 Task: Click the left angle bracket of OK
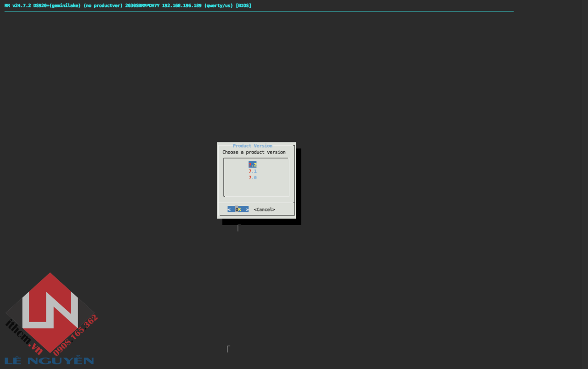(229, 210)
